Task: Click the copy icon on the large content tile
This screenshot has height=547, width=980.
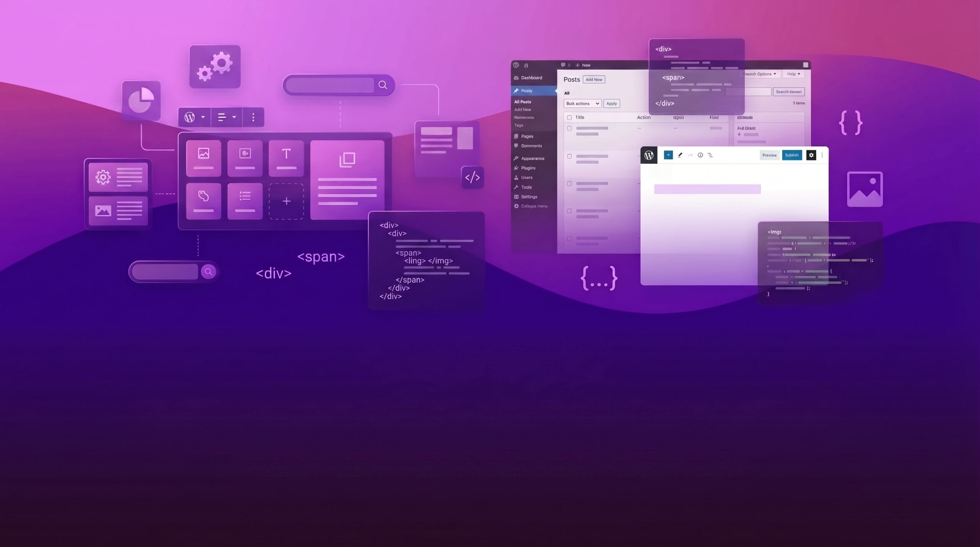Action: click(x=347, y=160)
